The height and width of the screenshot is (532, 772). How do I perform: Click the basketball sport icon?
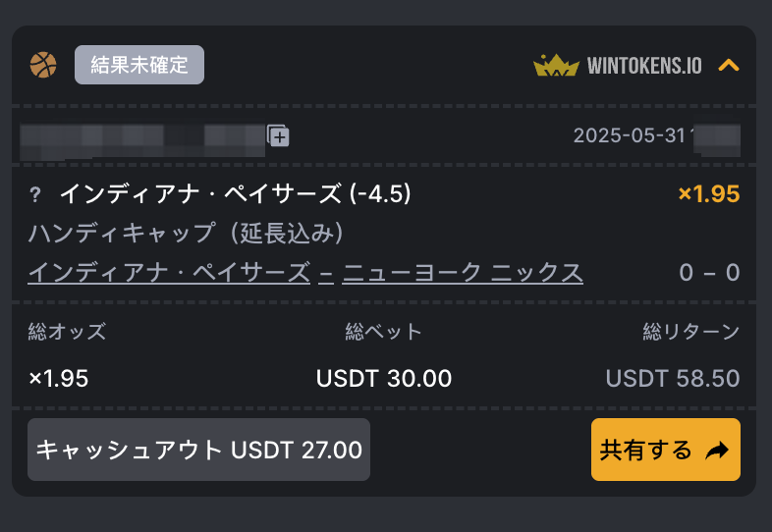tap(43, 65)
